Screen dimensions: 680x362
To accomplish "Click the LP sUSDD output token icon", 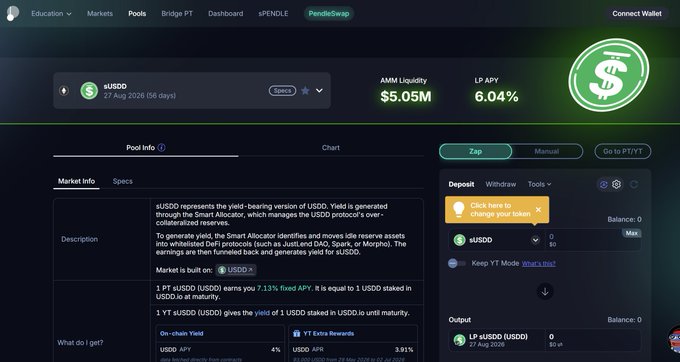I will [x=459, y=340].
